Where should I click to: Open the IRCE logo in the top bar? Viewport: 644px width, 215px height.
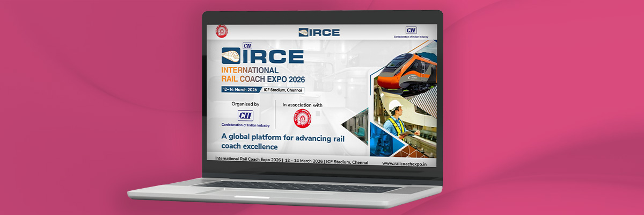320,32
